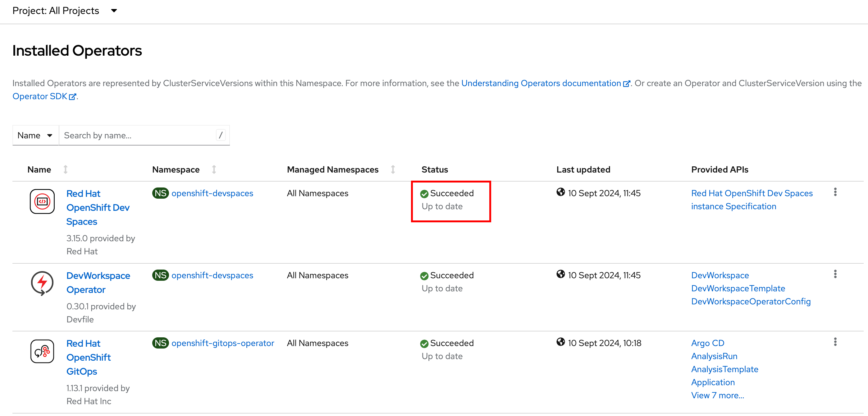The height and width of the screenshot is (416, 868).
Task: Expand View 7 more... APIs
Action: [x=717, y=396]
